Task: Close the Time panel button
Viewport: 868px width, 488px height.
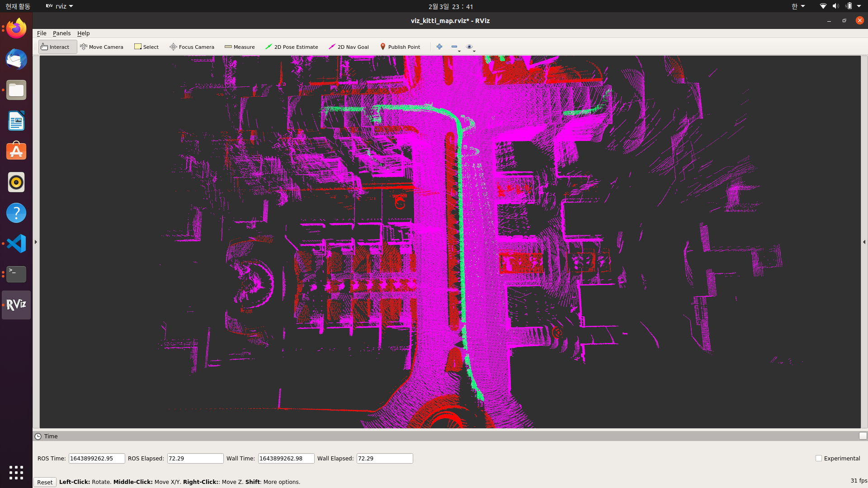Action: pos(863,436)
